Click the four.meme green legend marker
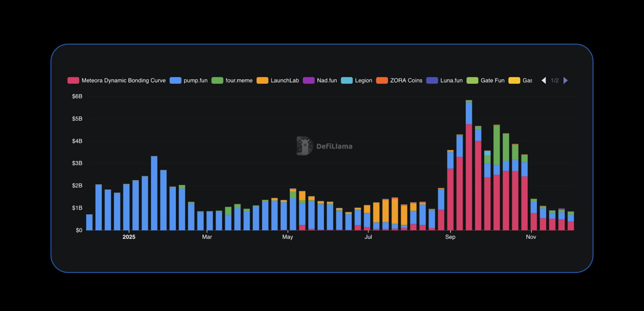Viewport: 644px width, 311px height. pyautogui.click(x=217, y=80)
